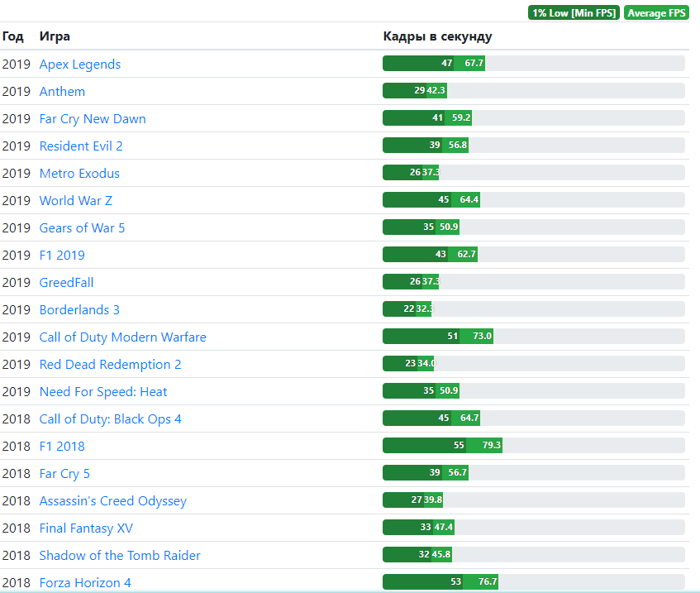Click Call of Duty Modern Warfare link

(x=123, y=337)
